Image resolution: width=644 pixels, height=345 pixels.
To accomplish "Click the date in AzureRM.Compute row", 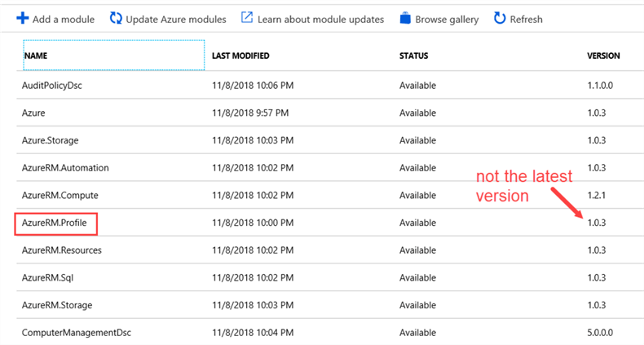I will pos(253,195).
